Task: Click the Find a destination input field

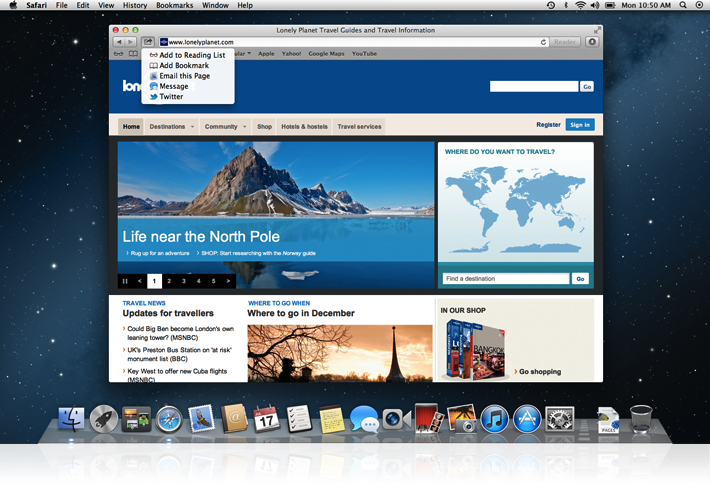Action: coord(506,279)
